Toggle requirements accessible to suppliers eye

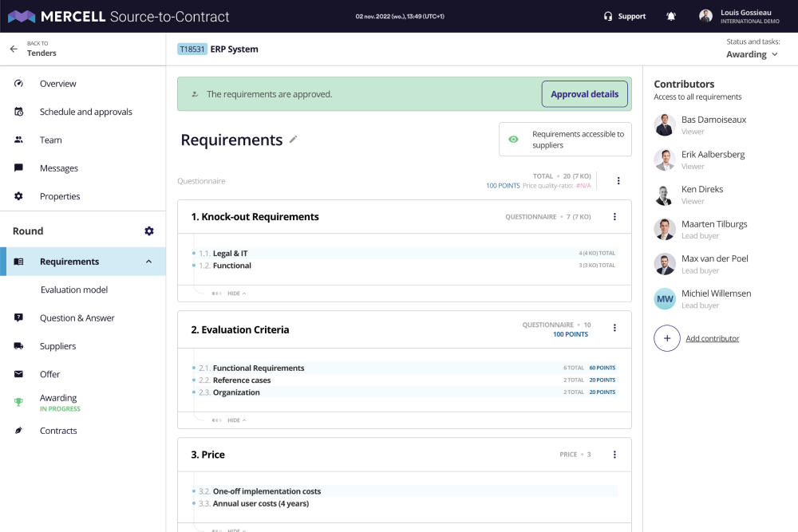tap(514, 140)
